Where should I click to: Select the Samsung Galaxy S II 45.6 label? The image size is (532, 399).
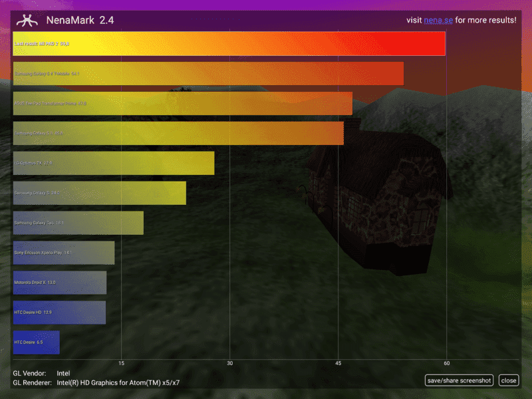[x=39, y=133]
